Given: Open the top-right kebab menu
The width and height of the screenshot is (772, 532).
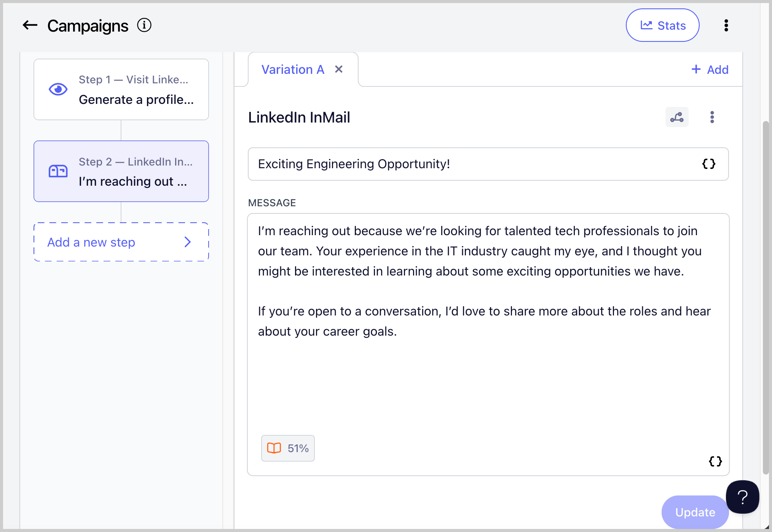Looking at the screenshot, I should pos(726,25).
